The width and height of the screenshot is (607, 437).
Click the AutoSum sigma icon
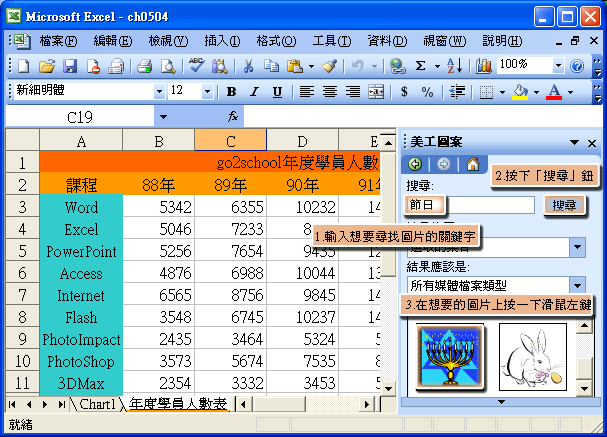pos(421,66)
